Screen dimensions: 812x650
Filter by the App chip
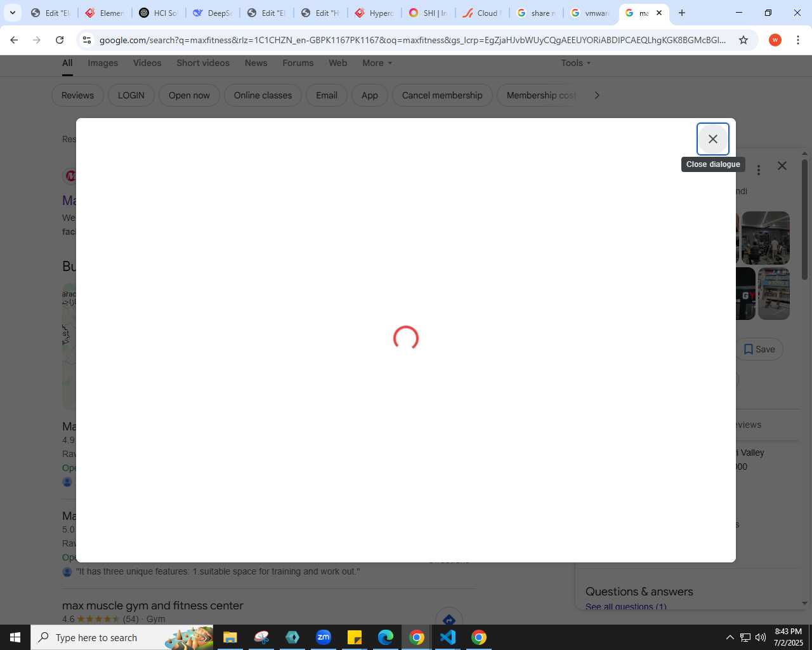[x=370, y=95]
